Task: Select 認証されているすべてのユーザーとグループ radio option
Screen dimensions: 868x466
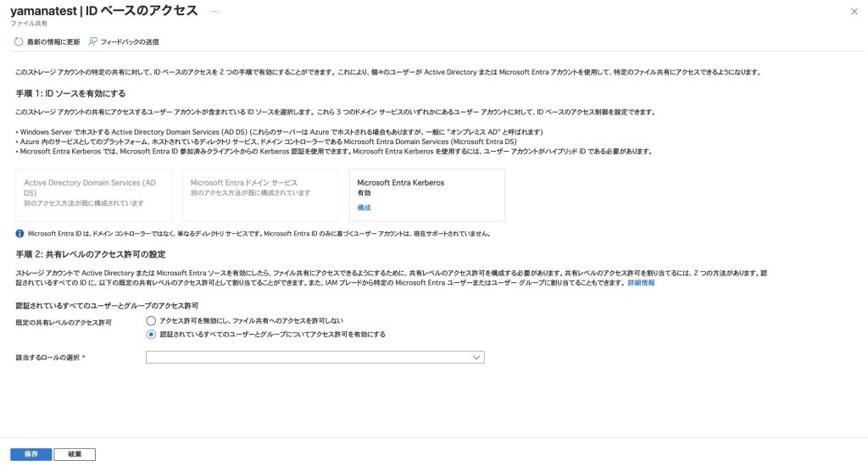Action: click(x=151, y=334)
